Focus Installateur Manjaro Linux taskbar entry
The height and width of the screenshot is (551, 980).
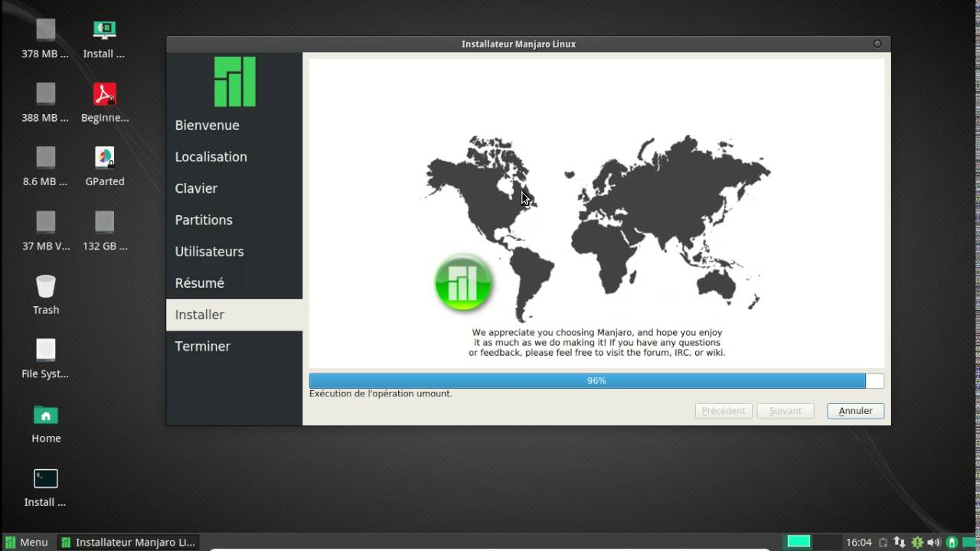click(129, 543)
